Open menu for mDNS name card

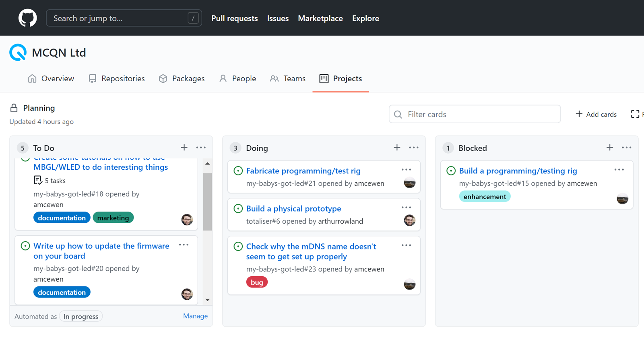tap(407, 245)
